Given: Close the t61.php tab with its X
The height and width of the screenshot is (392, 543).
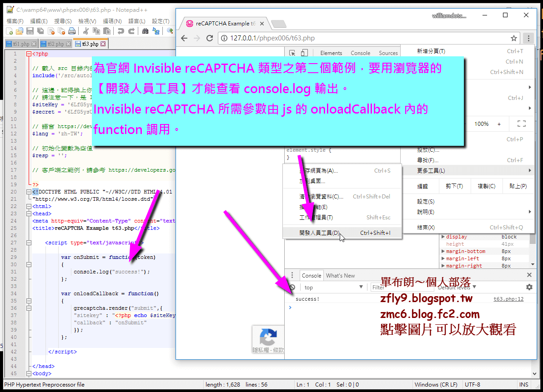Looking at the screenshot, I should coord(34,44).
